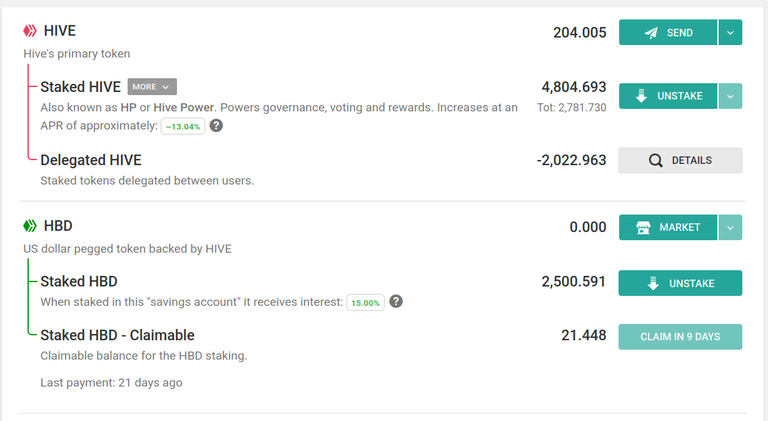
Task: Click the green HBD logo icon
Action: (x=30, y=226)
